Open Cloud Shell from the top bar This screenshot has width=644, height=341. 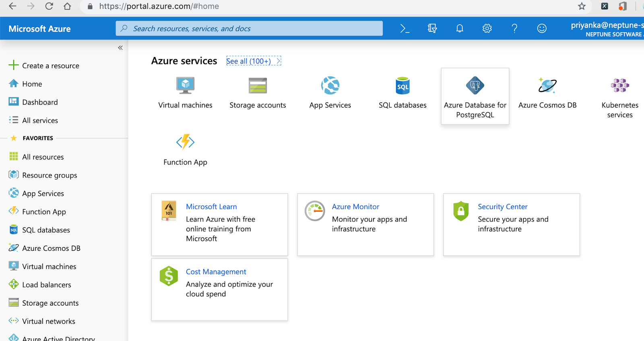405,29
